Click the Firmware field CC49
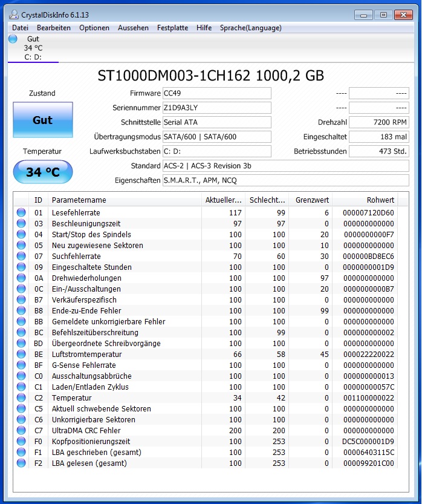422x504 pixels. click(x=217, y=93)
